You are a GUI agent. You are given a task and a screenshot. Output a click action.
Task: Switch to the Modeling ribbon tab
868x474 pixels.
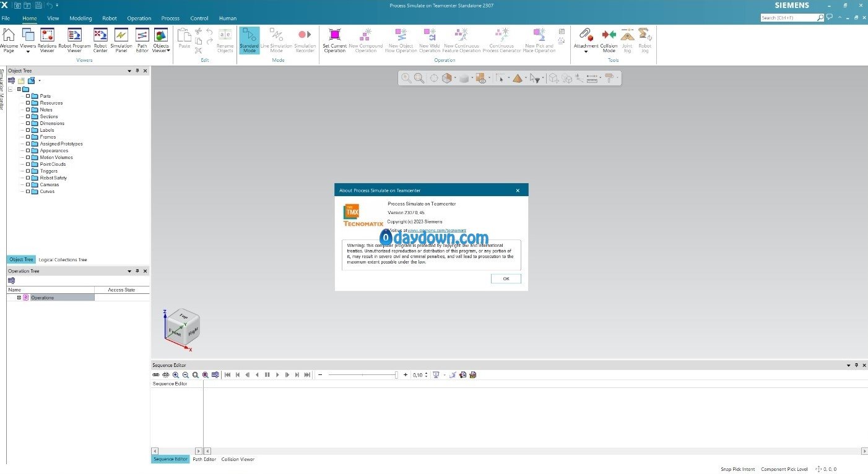80,18
